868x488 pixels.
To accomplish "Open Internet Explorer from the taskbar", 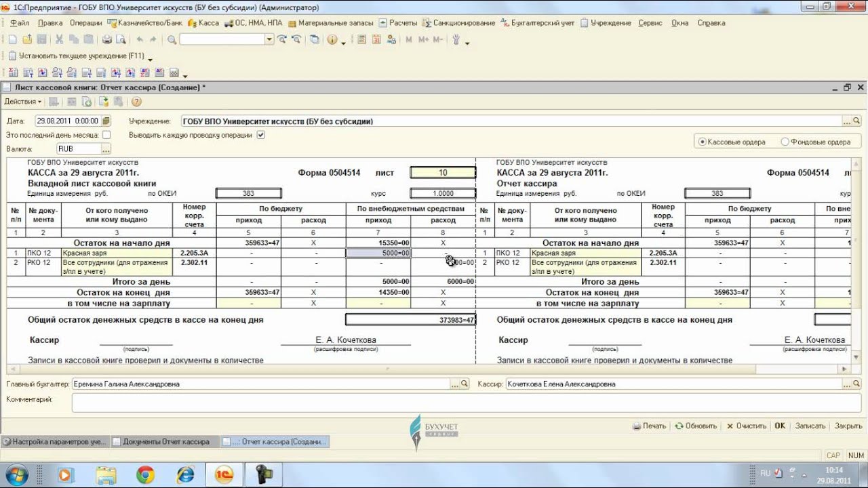I will point(184,474).
